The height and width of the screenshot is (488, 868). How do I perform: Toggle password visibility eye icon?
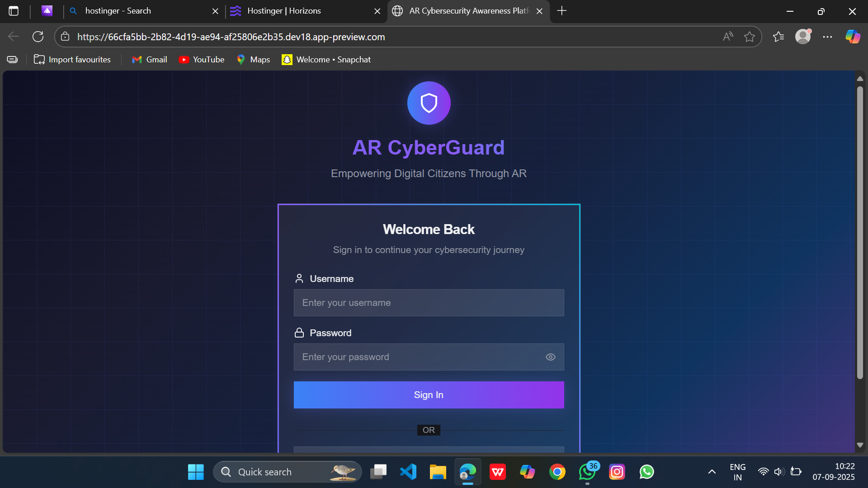click(550, 357)
